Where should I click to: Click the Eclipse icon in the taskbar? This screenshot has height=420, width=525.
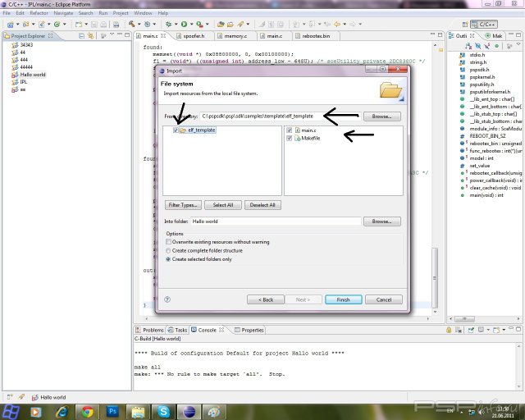click(189, 410)
